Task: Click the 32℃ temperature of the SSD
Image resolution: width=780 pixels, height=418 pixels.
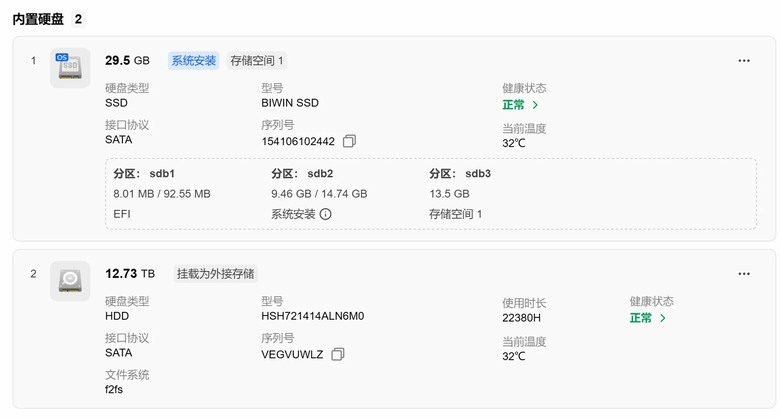Action: (x=513, y=143)
